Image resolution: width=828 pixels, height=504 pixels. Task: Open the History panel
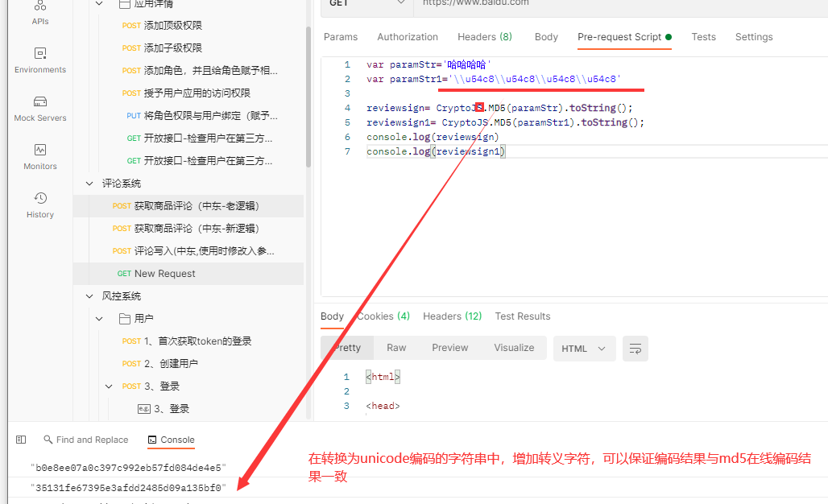[x=39, y=206]
